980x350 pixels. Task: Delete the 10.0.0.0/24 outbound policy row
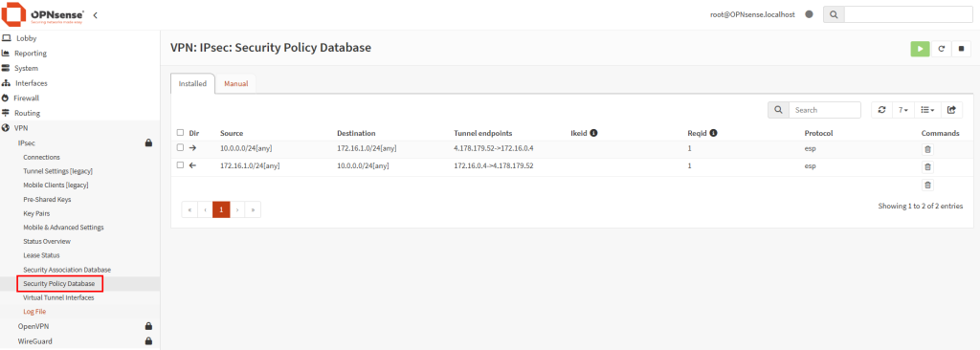[927, 149]
